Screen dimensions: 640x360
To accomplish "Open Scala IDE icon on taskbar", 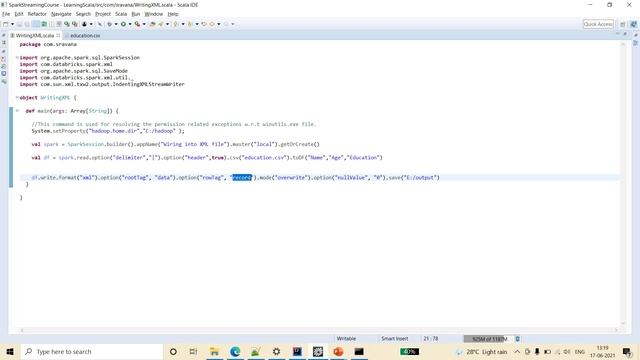I will (x=318, y=351).
